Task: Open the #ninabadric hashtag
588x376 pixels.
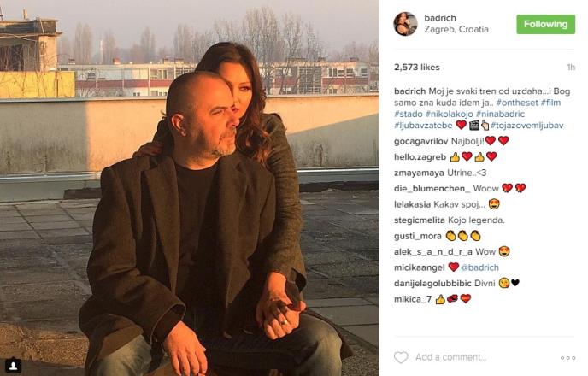Action: [x=500, y=114]
